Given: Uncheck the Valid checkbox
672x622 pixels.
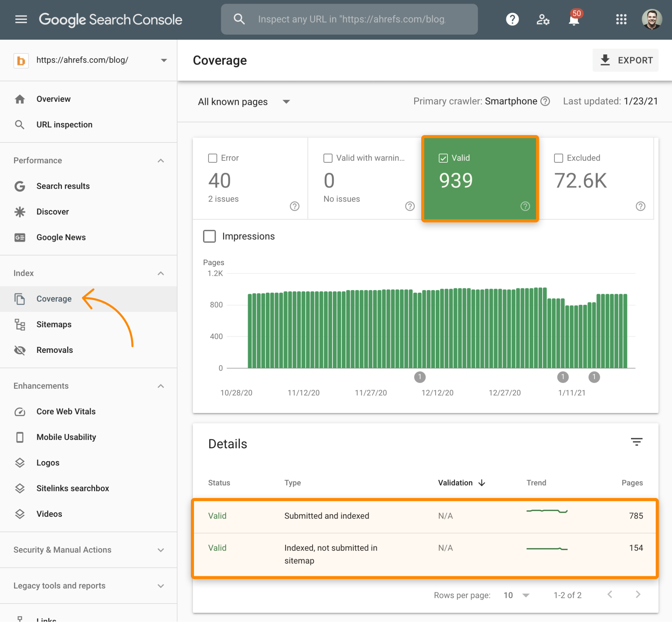Looking at the screenshot, I should 443,158.
